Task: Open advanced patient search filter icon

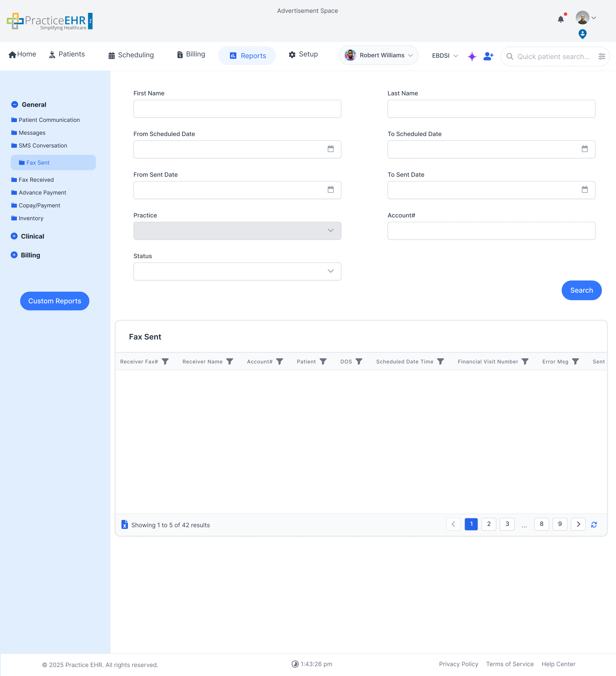Action: coord(602,56)
